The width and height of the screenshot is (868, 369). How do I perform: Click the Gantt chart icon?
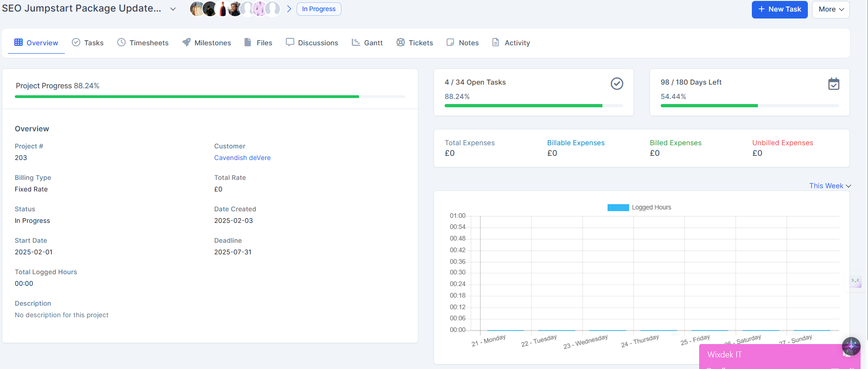pyautogui.click(x=356, y=42)
